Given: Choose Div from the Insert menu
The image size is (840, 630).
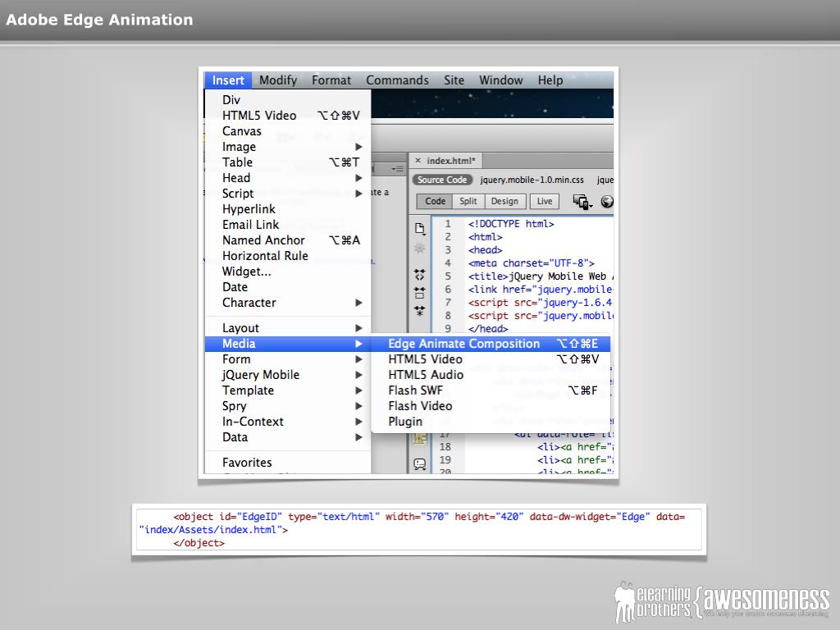Looking at the screenshot, I should coord(288,100).
